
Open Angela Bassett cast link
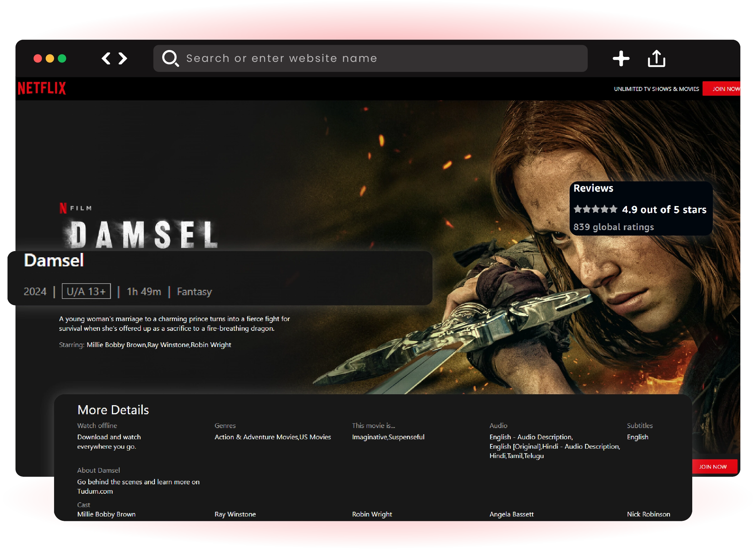[x=511, y=514]
